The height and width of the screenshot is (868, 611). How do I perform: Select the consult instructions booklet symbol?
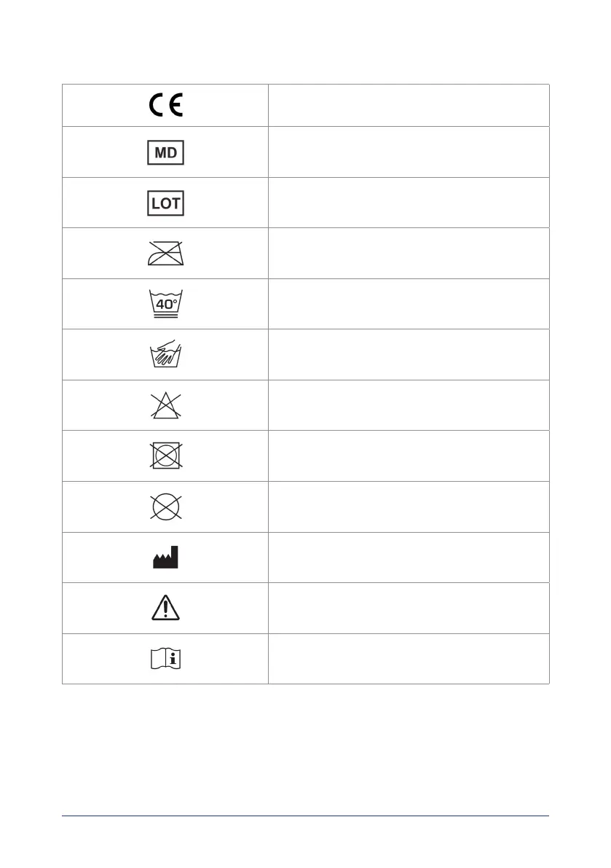(165, 659)
